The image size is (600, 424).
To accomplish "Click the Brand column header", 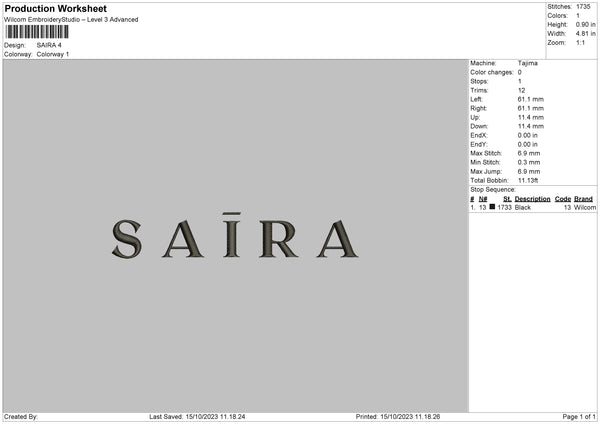I will (584, 199).
